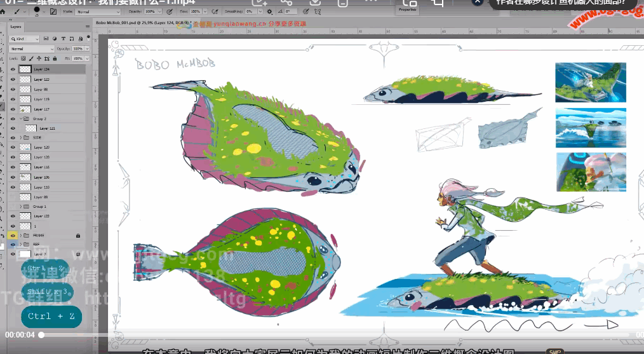Lock image pixels brush icon
This screenshot has height=354, width=644.
point(31,58)
